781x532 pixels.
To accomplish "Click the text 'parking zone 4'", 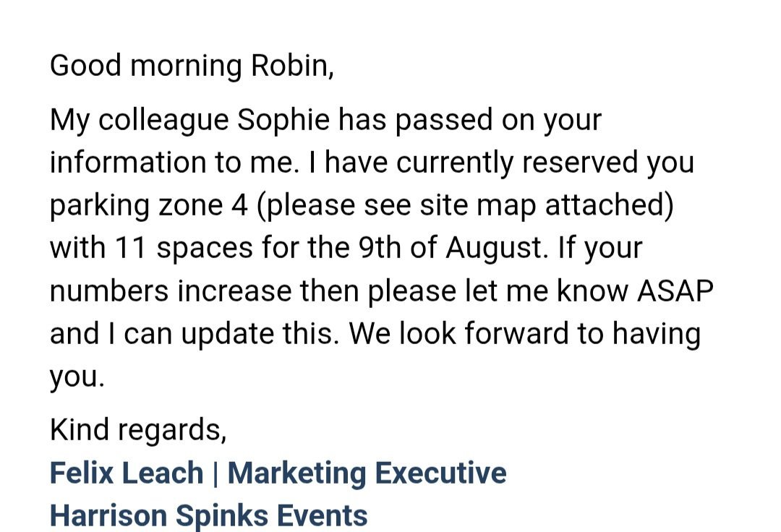I will click(x=148, y=205).
